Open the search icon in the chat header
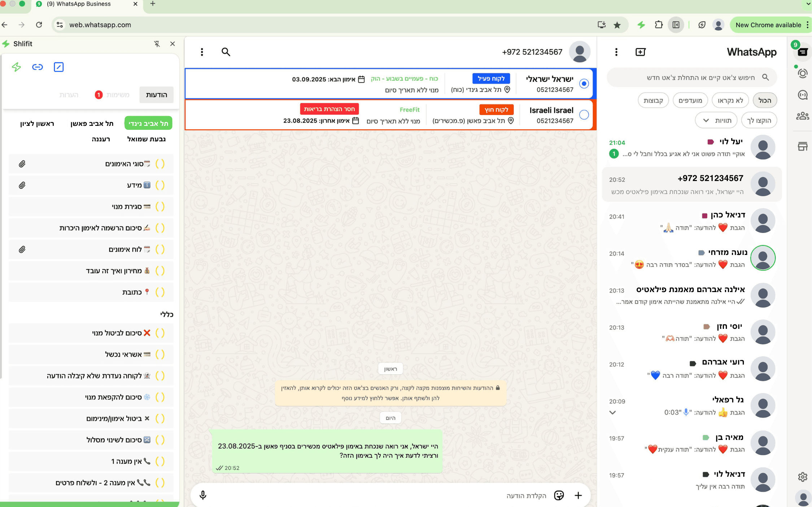The height and width of the screenshot is (507, 812). pos(226,52)
